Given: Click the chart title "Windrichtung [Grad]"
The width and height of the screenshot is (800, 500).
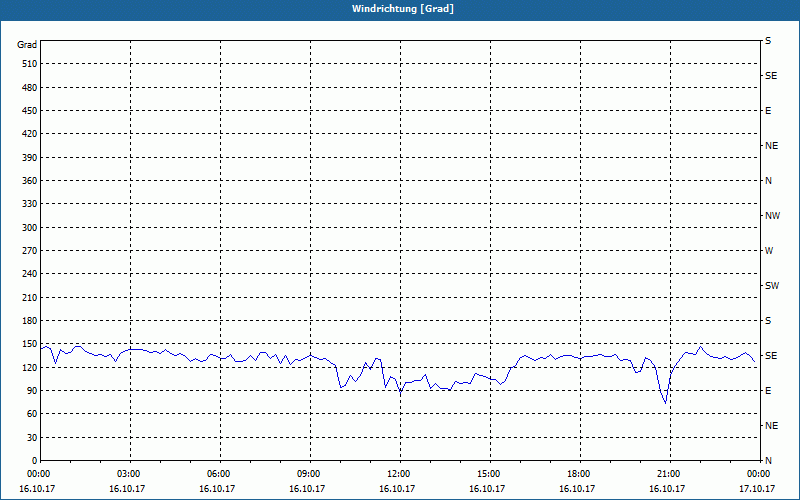Looking at the screenshot, I should pos(403,9).
